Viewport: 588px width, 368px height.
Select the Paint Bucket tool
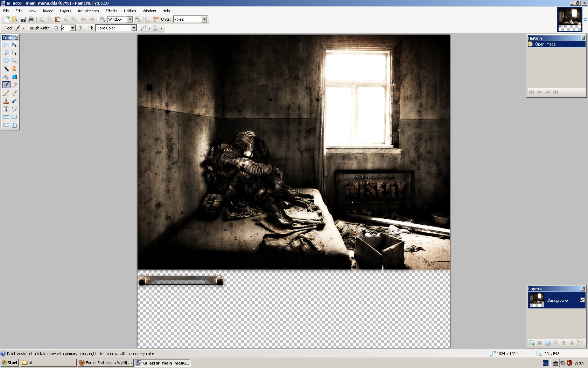click(x=6, y=77)
